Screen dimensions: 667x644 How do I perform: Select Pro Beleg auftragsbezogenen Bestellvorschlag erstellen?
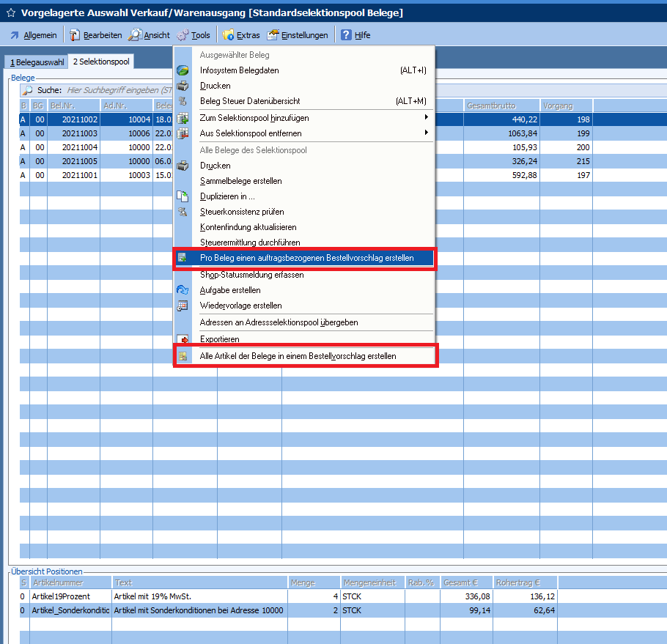coord(306,258)
